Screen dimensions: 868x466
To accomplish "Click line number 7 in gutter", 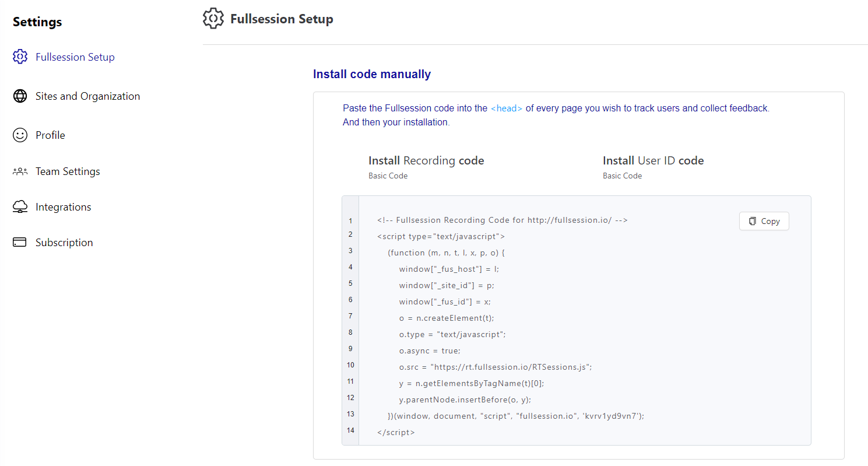I will (x=350, y=316).
